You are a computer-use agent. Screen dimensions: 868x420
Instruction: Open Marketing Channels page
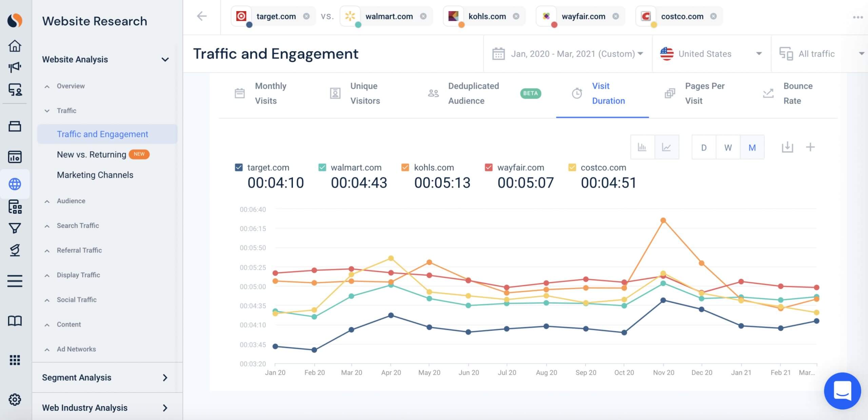click(95, 175)
